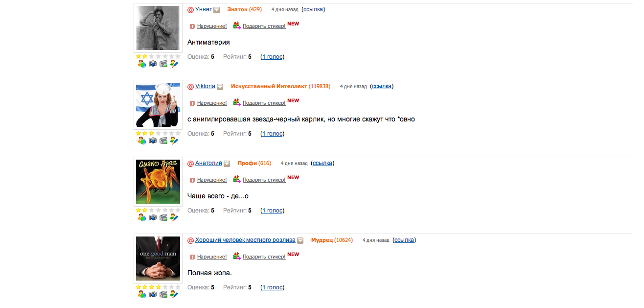Open the Guano Apes avatar thumbnail

(x=158, y=182)
